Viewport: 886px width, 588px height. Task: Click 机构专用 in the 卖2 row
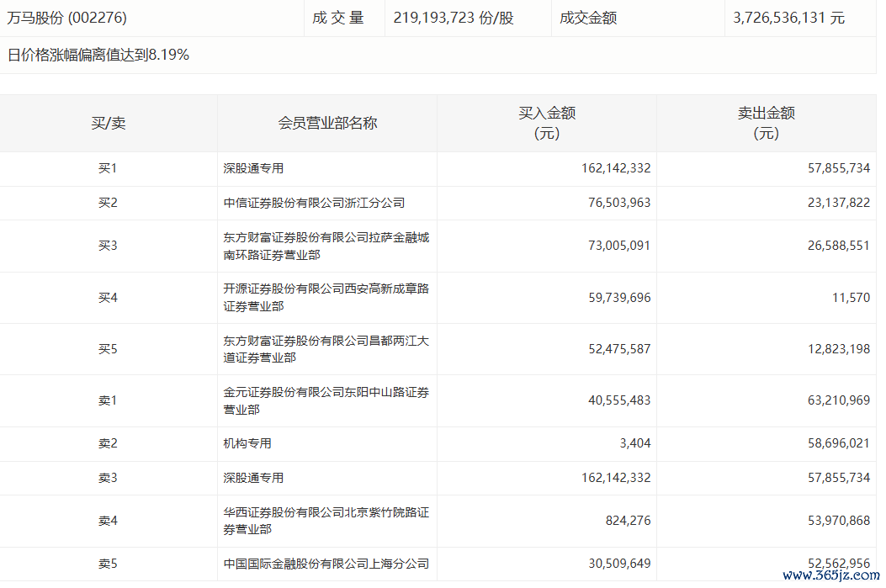click(x=247, y=443)
